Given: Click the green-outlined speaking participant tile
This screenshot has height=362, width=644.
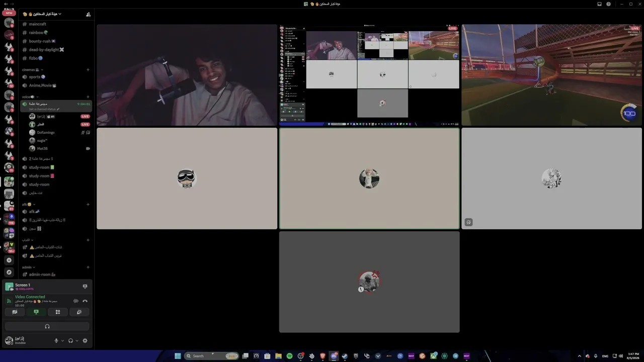Looking at the screenshot, I should point(369,178).
